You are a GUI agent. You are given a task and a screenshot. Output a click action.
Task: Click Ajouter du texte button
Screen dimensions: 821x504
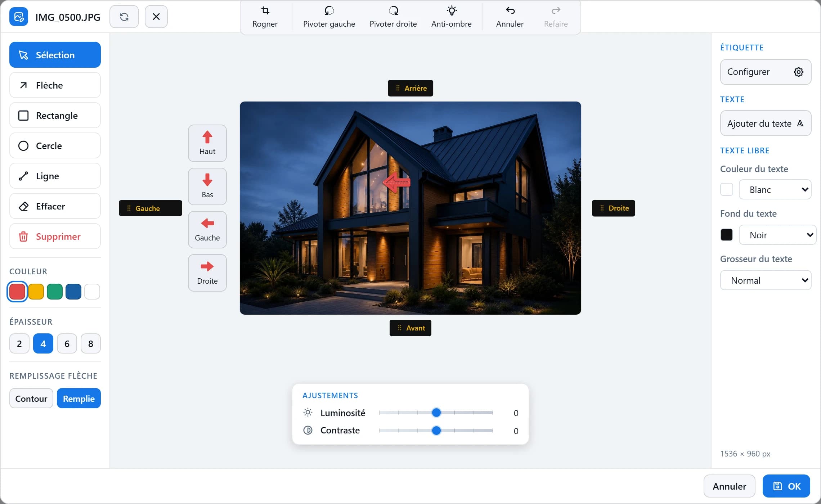tap(766, 123)
